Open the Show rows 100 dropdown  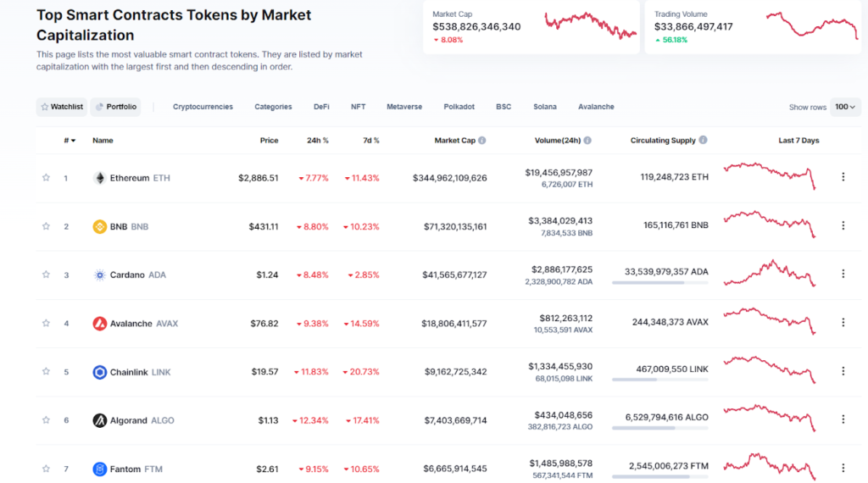pos(845,107)
